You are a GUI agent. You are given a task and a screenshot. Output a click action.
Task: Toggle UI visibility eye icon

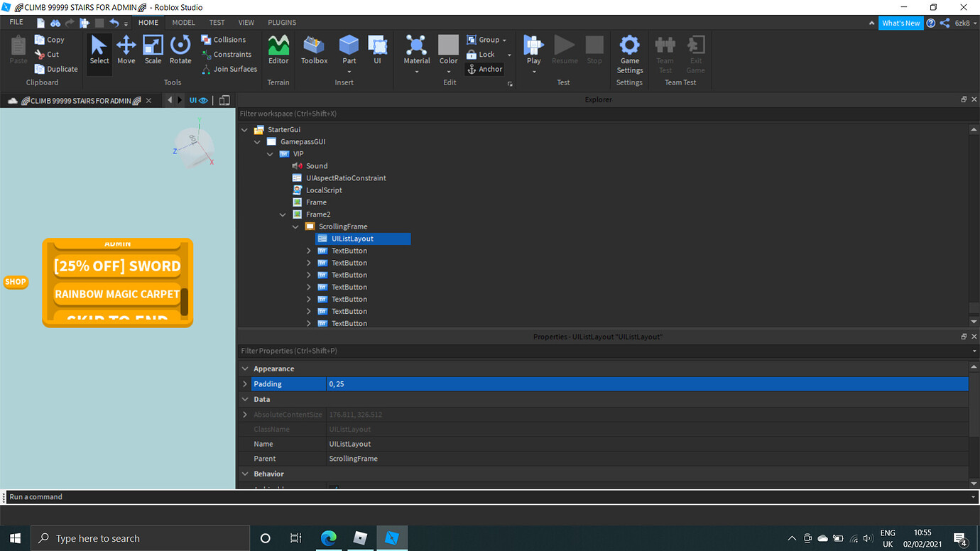click(x=203, y=101)
